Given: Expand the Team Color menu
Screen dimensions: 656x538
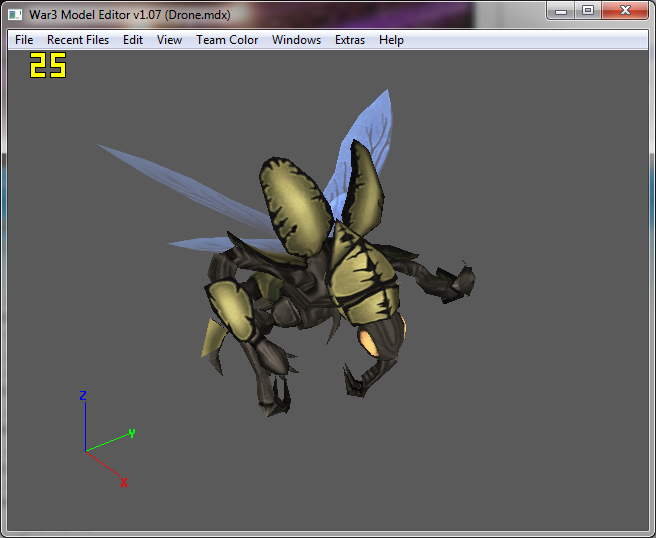Looking at the screenshot, I should (227, 40).
